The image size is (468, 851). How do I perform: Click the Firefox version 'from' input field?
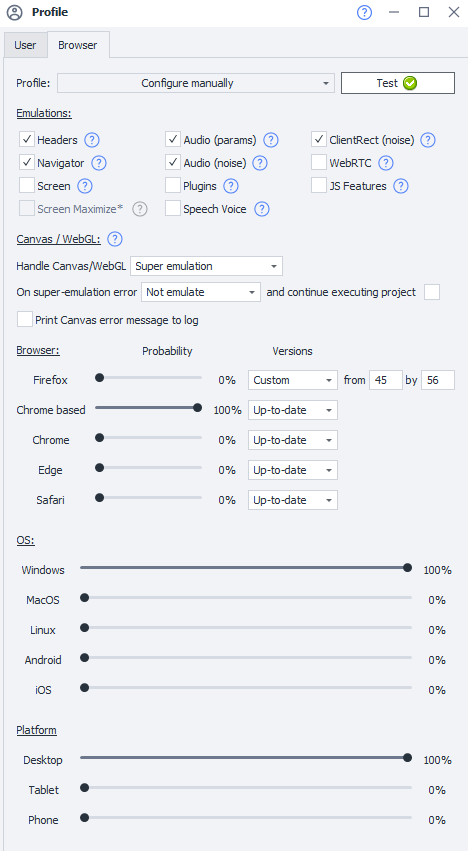(386, 380)
